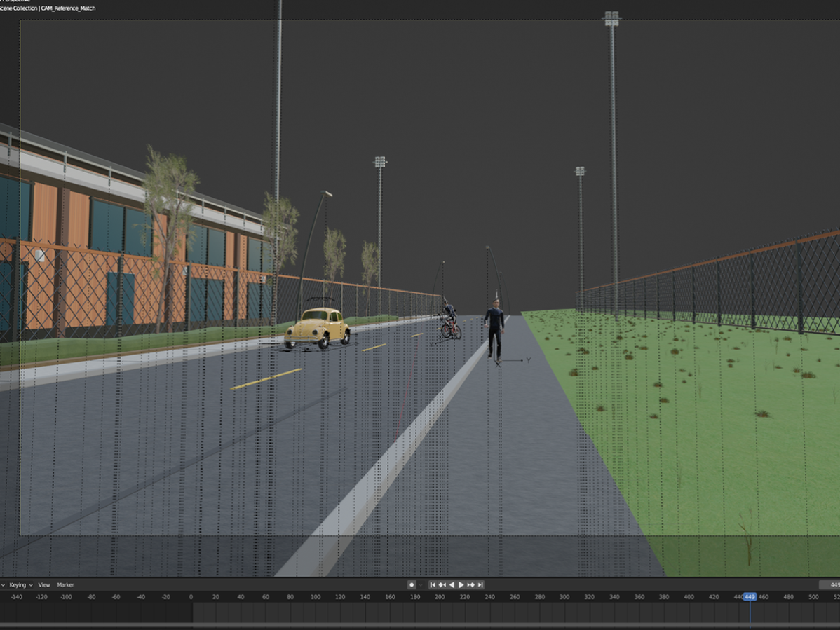Click the timeline horizontal scrollbar
The height and width of the screenshot is (630, 840).
[420, 626]
